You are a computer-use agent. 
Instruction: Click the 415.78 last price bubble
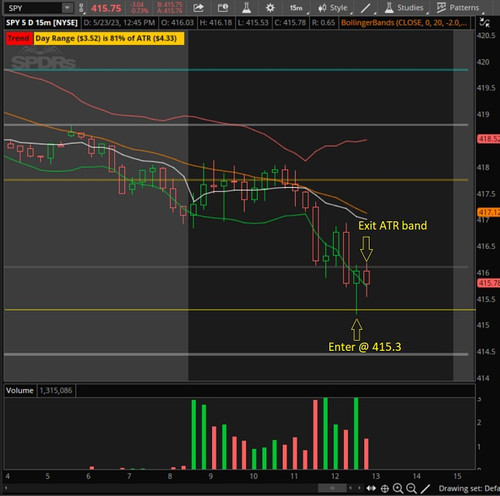click(x=489, y=283)
